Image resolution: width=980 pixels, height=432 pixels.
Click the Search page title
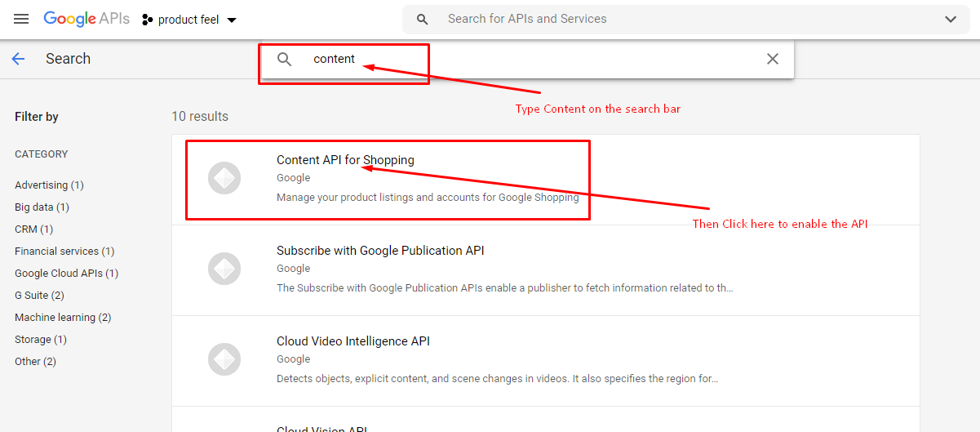(68, 59)
